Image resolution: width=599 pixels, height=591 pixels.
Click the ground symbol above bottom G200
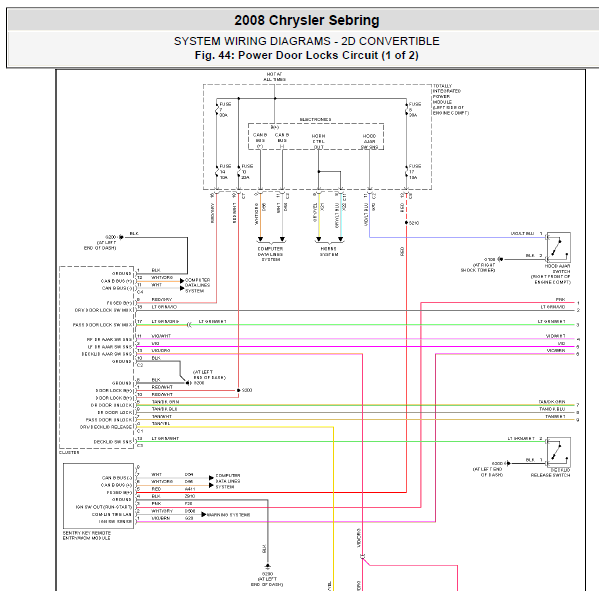pyautogui.click(x=267, y=566)
